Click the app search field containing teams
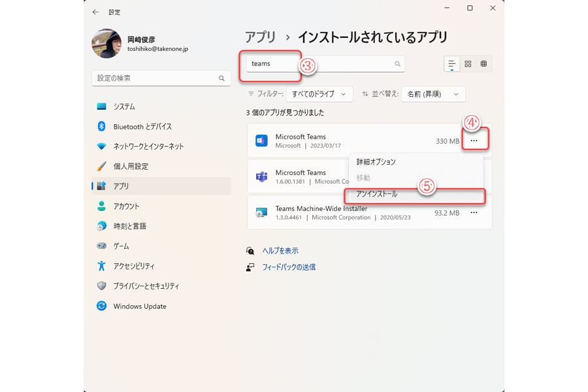Viewport: 588px width, 392px height. 325,64
